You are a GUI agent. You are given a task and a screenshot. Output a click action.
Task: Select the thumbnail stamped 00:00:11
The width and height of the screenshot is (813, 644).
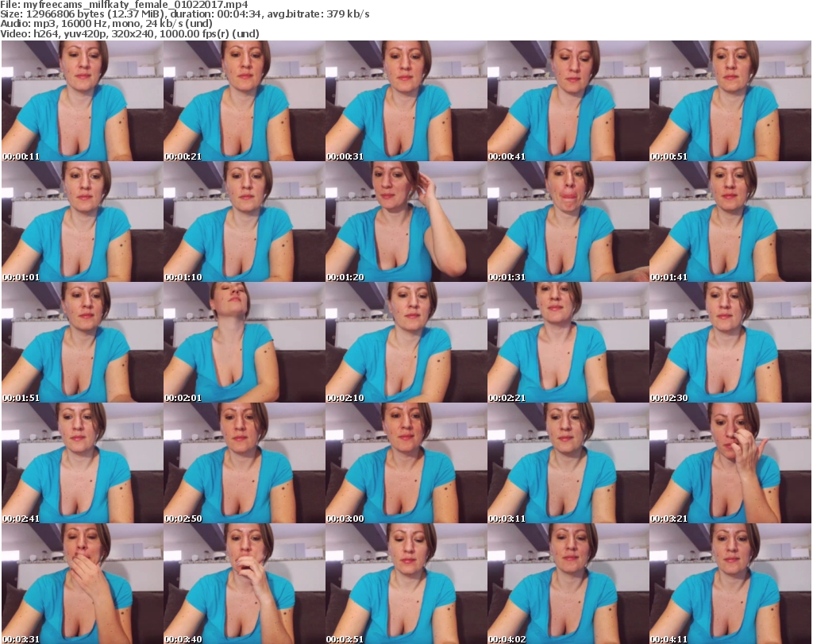(x=82, y=101)
